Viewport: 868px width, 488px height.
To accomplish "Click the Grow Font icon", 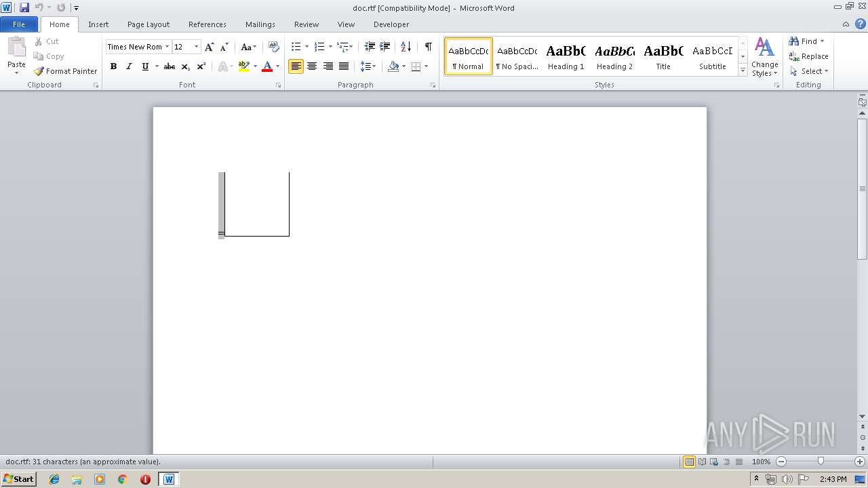I will pyautogui.click(x=209, y=47).
